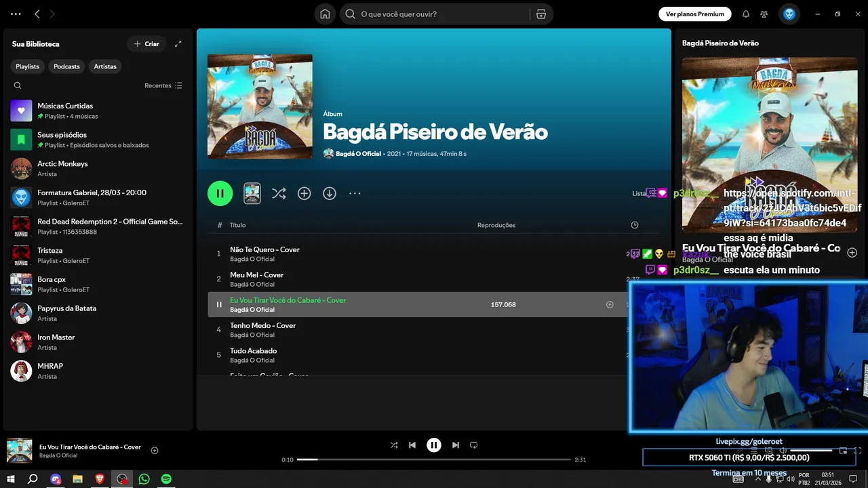Open the user profile avatar
The height and width of the screenshot is (488, 868).
click(789, 14)
